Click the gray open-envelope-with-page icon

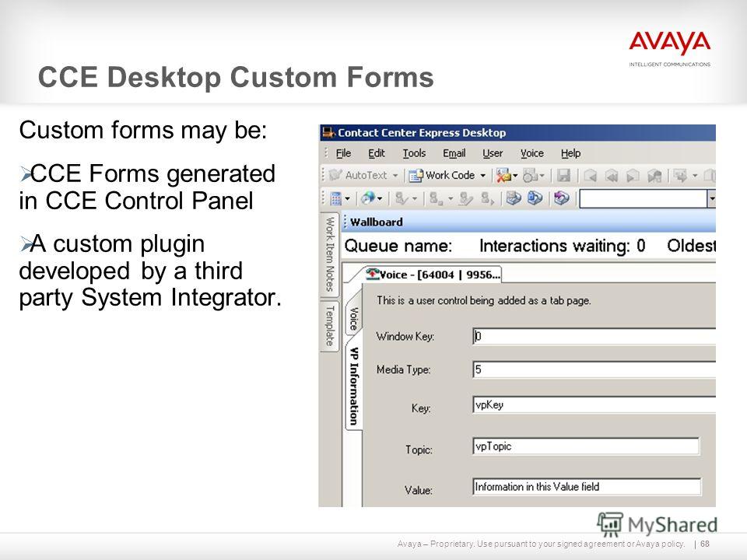654,176
